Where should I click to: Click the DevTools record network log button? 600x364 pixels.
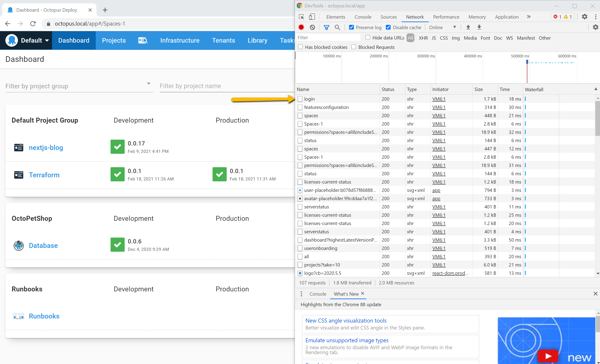tap(301, 27)
